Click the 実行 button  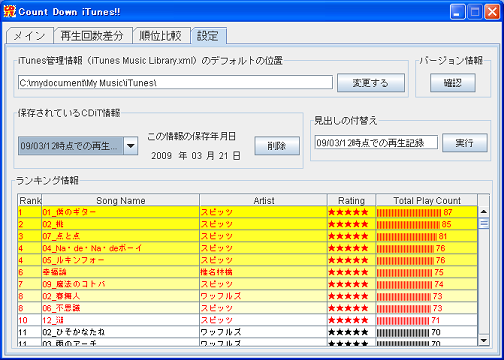tap(465, 143)
